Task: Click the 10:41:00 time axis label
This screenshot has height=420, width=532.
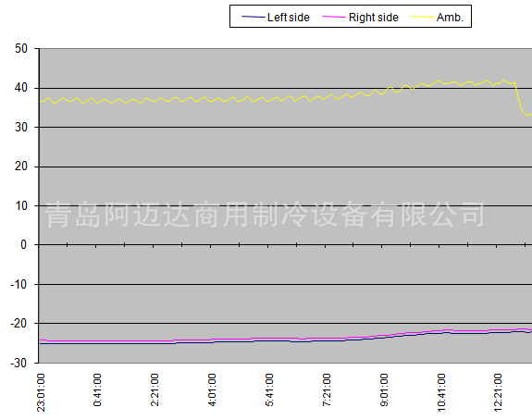Action: [x=440, y=392]
